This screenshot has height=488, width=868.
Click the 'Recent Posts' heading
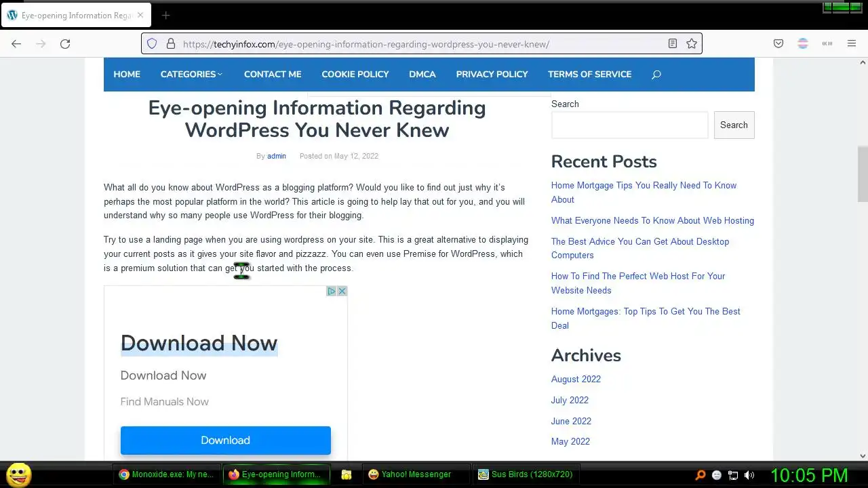coord(604,161)
